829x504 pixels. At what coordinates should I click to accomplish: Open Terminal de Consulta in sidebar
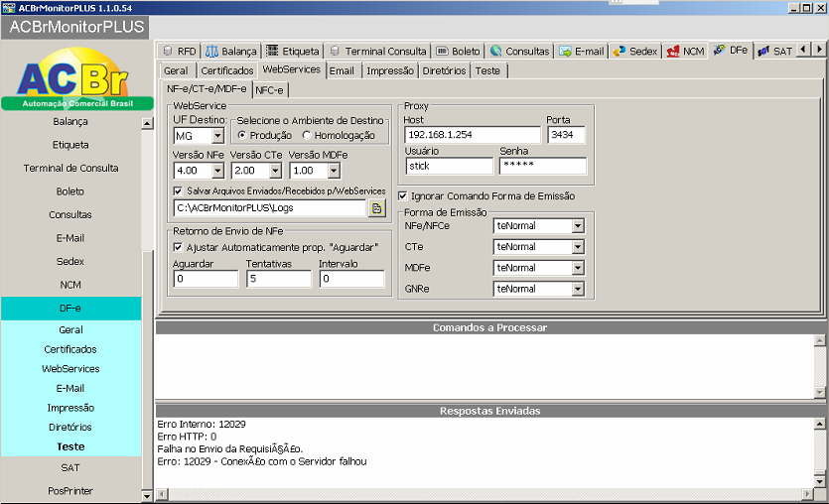click(x=70, y=168)
